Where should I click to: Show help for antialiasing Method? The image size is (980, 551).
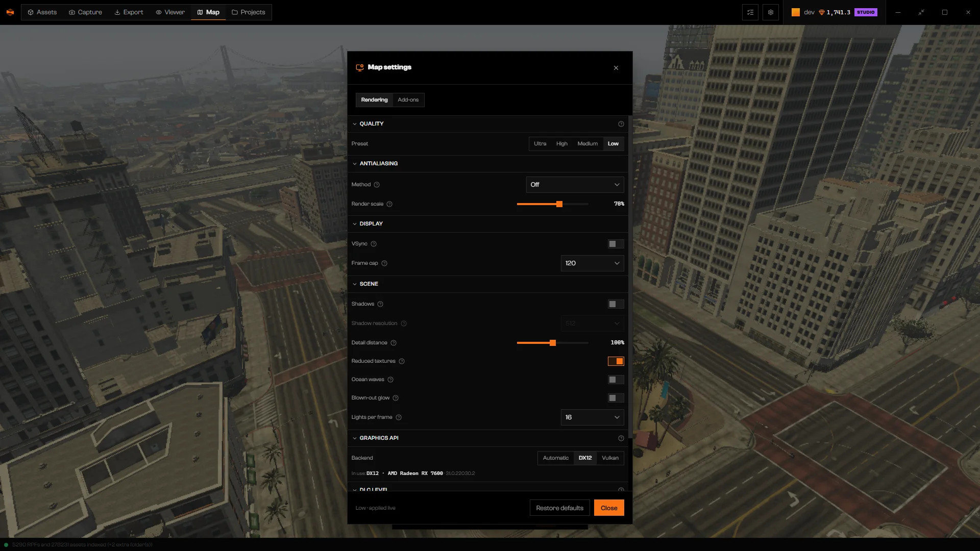pyautogui.click(x=377, y=185)
